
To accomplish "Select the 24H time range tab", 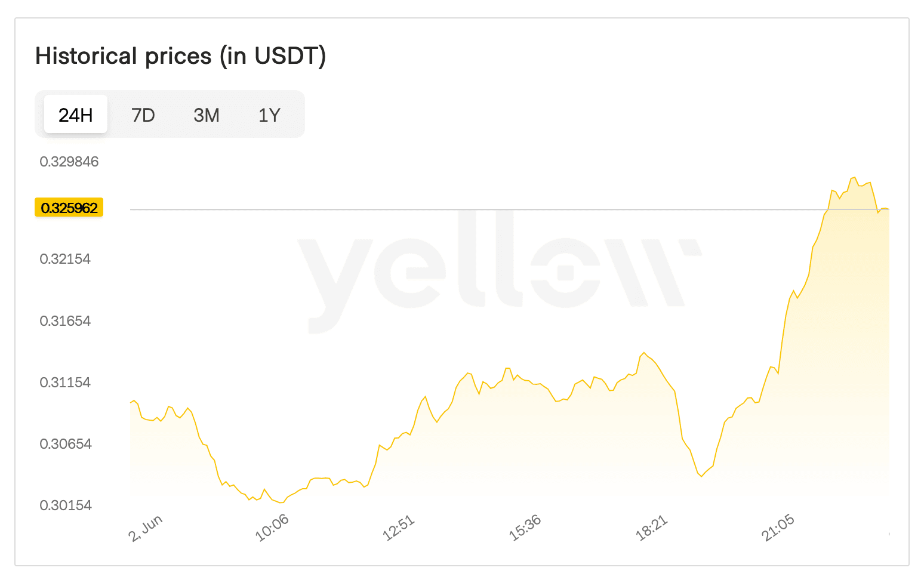I will click(76, 115).
